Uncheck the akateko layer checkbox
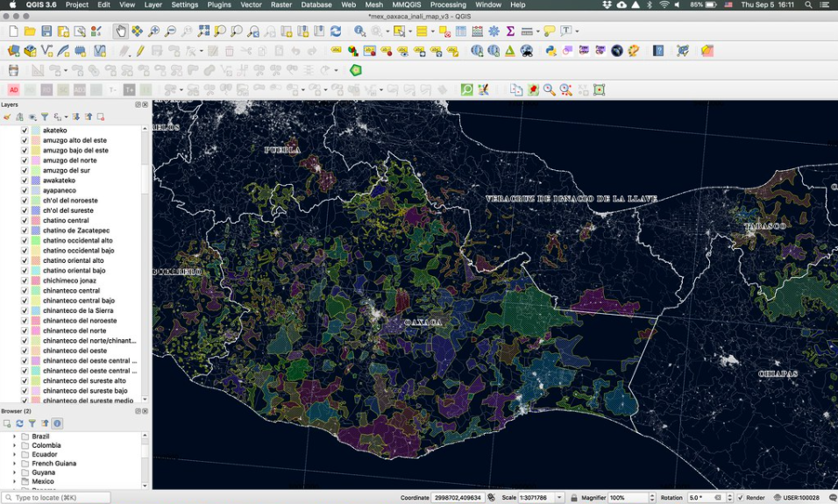The height and width of the screenshot is (504, 838). [25, 131]
